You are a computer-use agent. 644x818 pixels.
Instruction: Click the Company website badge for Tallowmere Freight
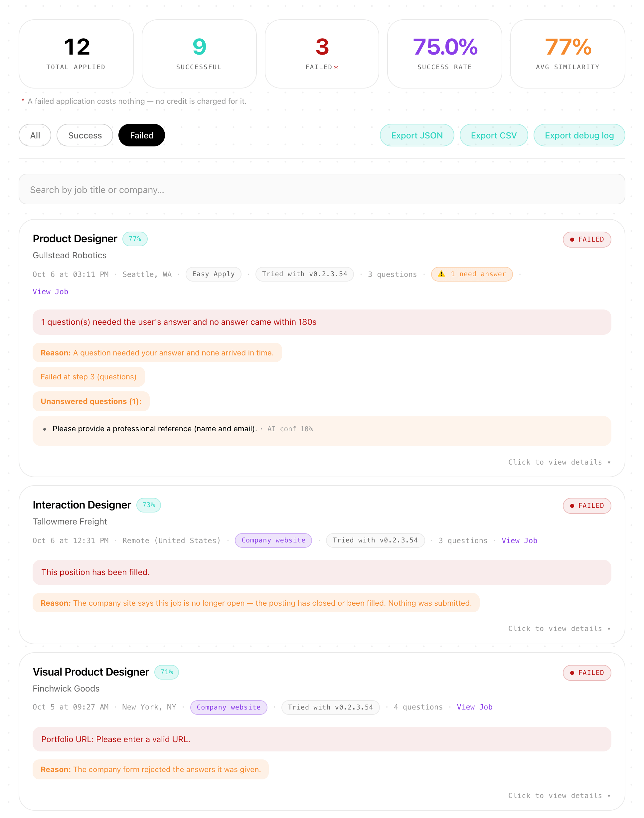[x=273, y=540]
